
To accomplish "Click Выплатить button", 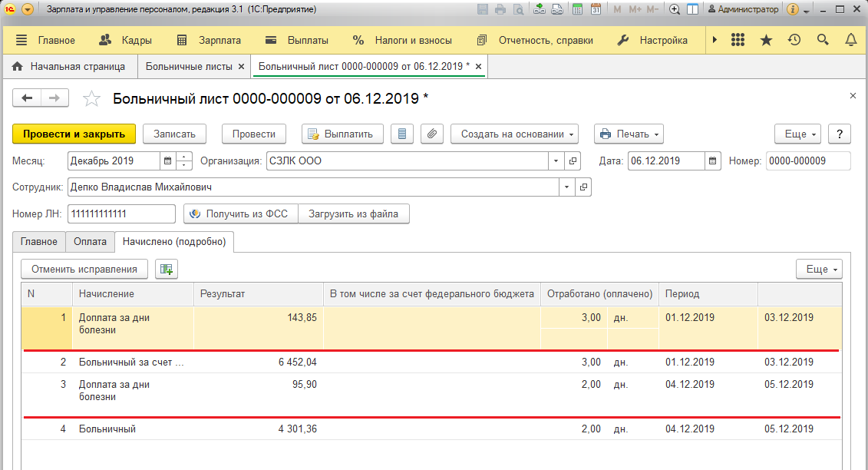I will point(342,134).
